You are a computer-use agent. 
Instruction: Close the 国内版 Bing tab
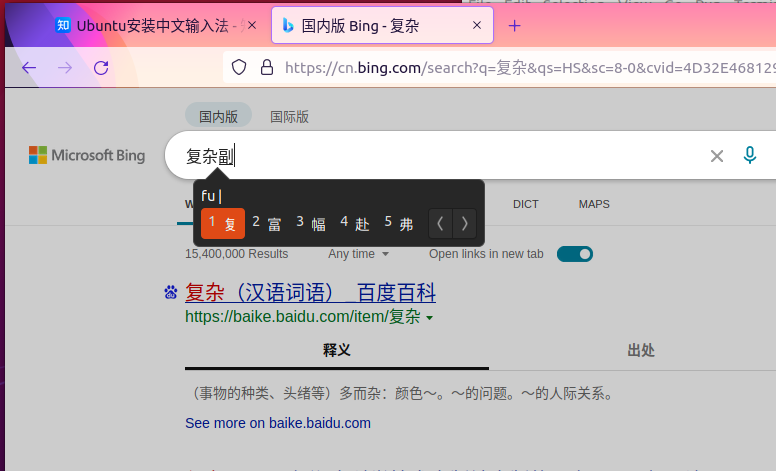477,25
